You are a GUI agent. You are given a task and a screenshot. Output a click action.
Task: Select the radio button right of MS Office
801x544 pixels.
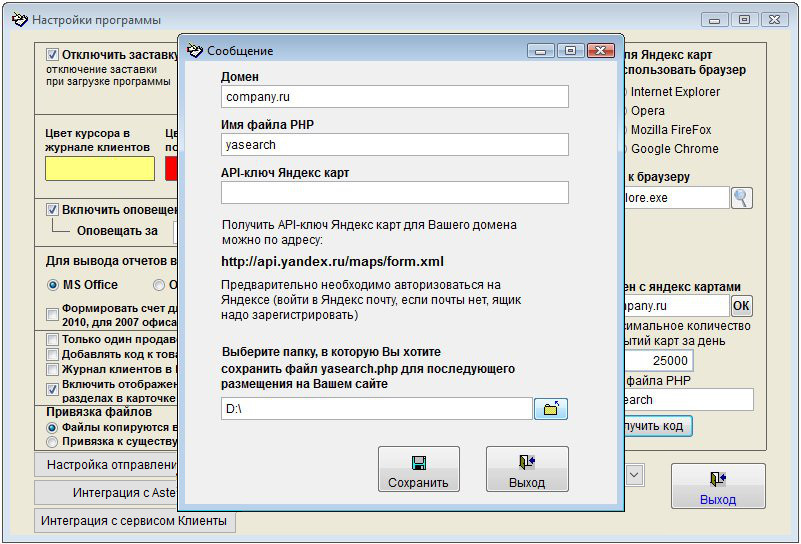pyautogui.click(x=159, y=285)
